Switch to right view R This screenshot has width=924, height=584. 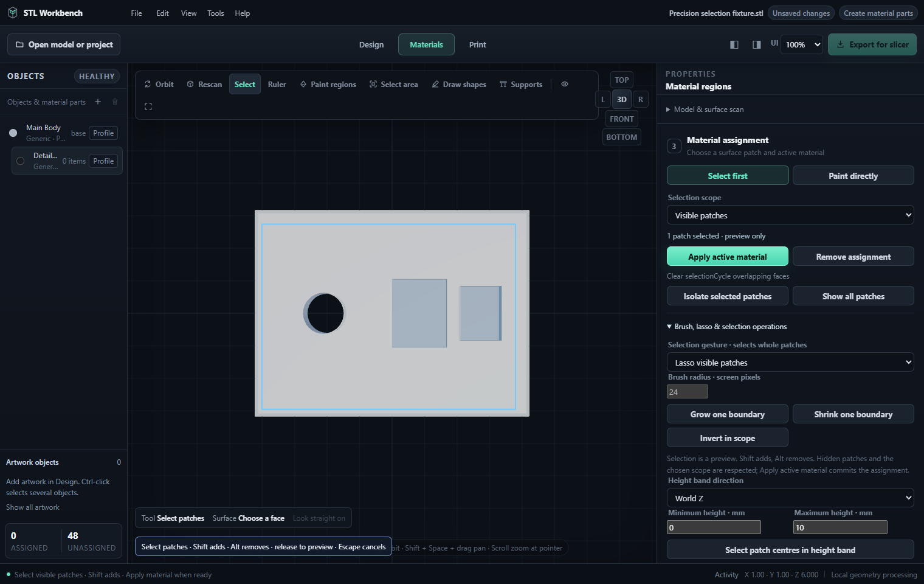641,99
